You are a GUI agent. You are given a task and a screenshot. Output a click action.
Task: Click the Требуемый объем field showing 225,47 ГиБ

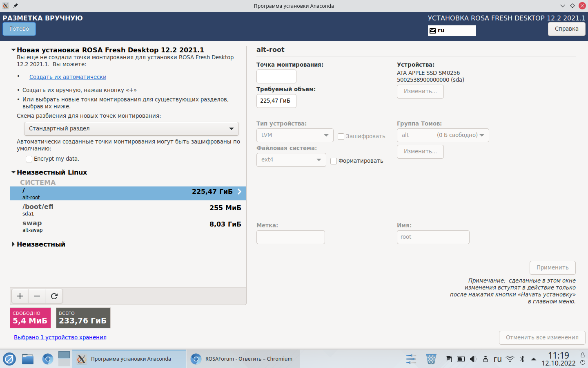click(276, 101)
